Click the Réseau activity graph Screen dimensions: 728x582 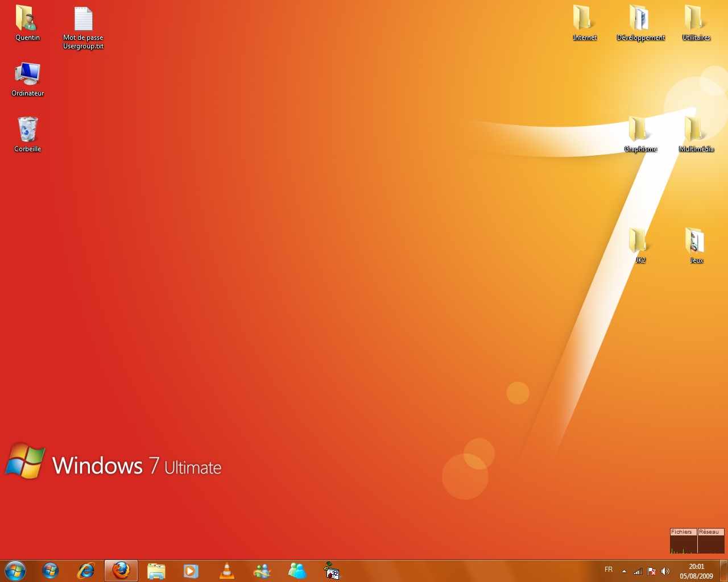click(x=711, y=541)
